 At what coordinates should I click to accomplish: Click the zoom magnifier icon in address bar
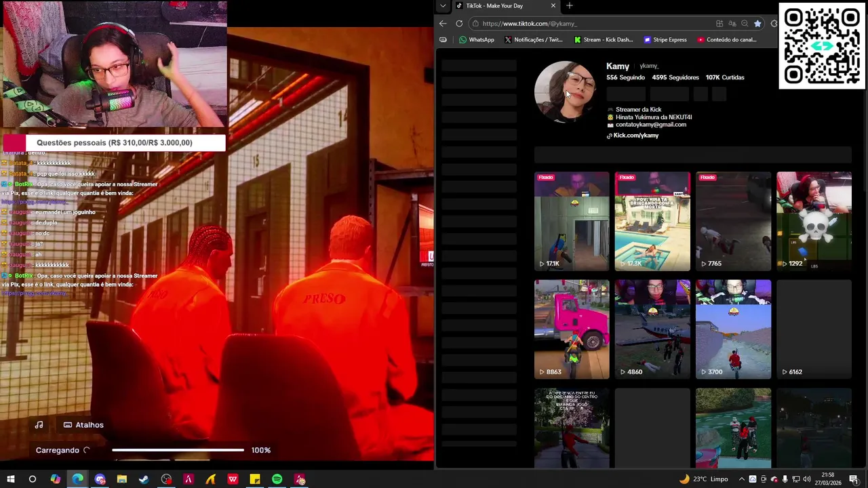745,24
